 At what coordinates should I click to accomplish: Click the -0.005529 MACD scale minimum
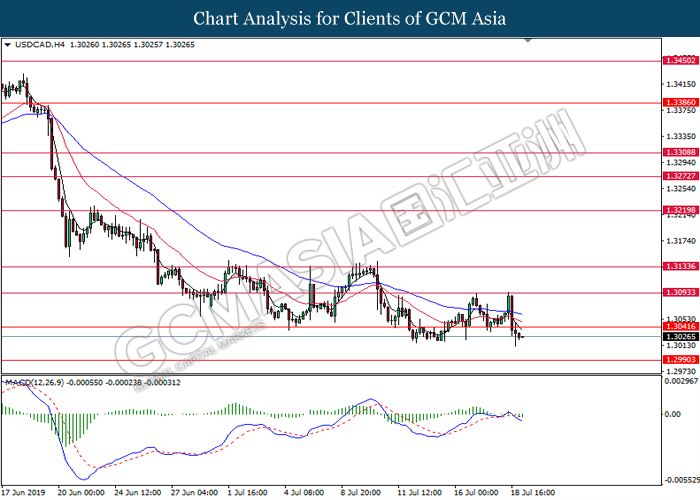click(681, 480)
